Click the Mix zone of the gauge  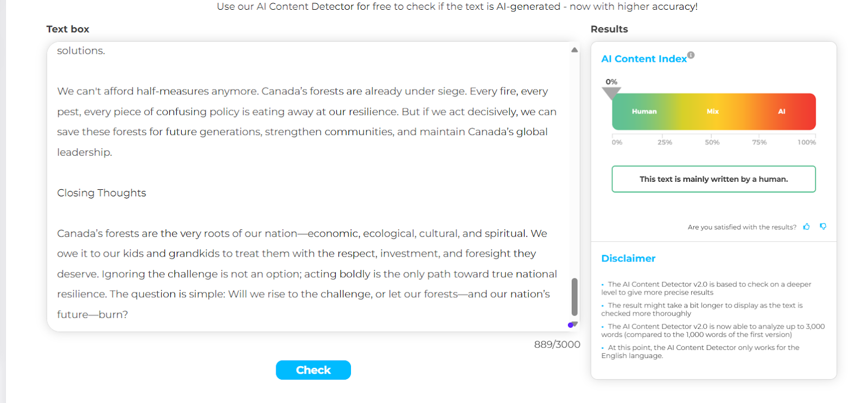[x=712, y=112]
